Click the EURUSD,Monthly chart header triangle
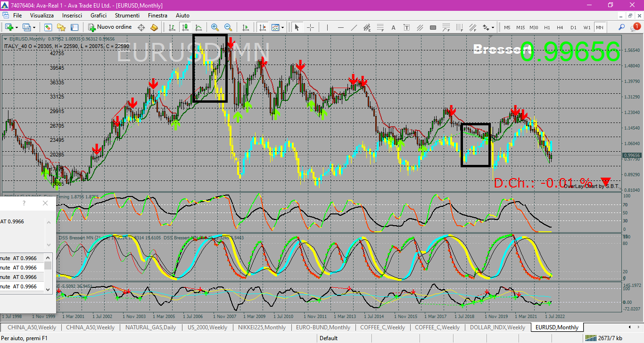Viewport: 644px width, 343px height. (6, 39)
